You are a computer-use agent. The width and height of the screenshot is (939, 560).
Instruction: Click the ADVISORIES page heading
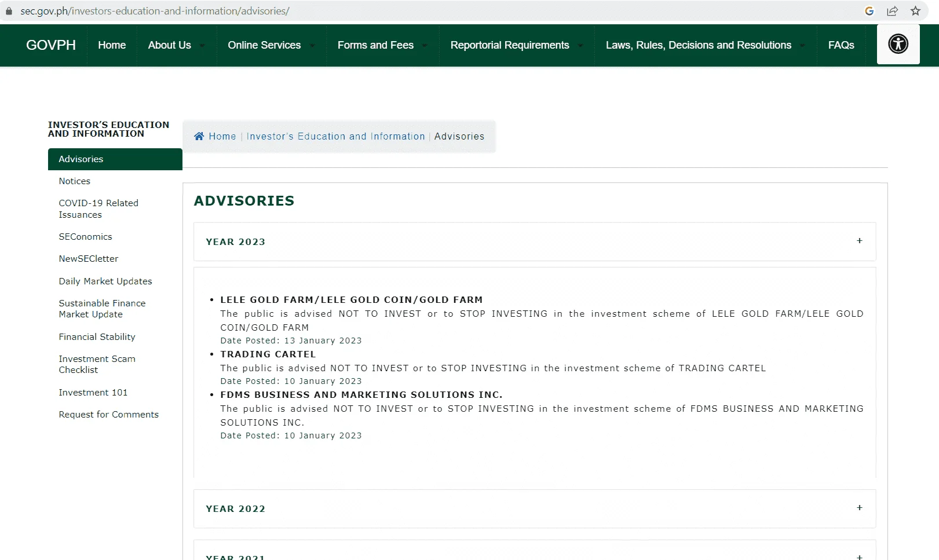click(244, 201)
